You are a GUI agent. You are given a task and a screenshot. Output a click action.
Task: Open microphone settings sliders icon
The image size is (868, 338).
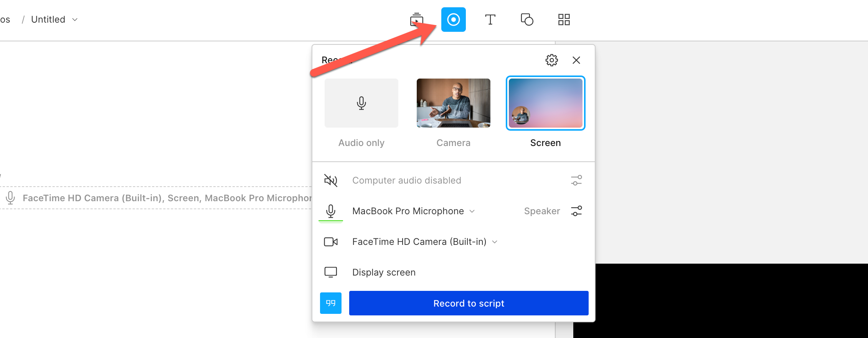pyautogui.click(x=576, y=211)
